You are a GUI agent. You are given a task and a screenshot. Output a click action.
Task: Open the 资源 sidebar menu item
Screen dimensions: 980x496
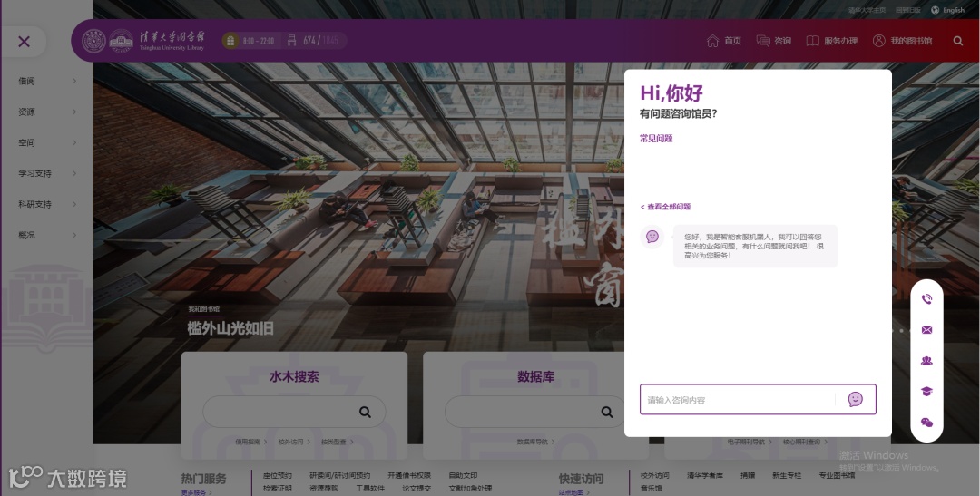(x=26, y=112)
